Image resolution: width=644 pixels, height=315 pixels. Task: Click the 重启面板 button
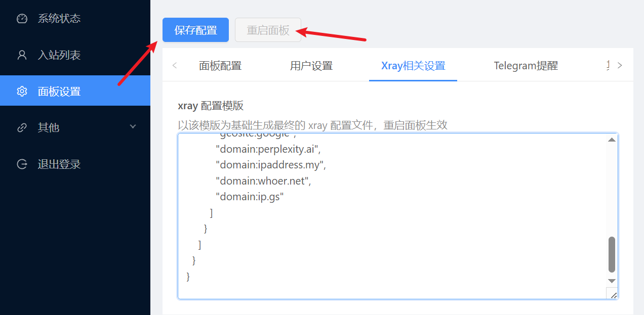click(268, 30)
